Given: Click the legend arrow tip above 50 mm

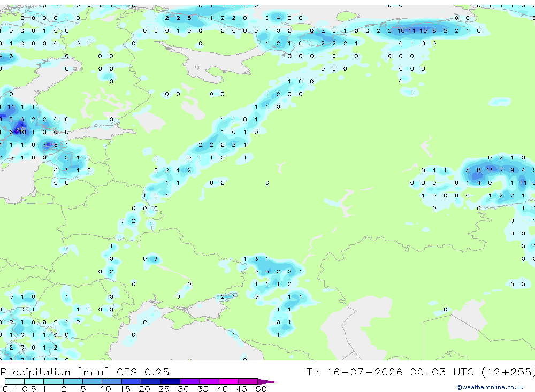Looking at the screenshot, I should [x=267, y=381].
